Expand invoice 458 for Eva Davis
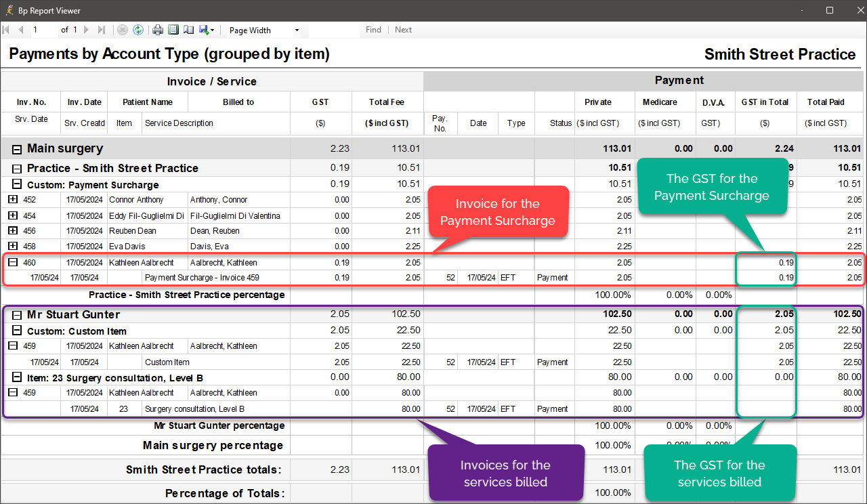This screenshot has height=504, width=867. coord(12,247)
